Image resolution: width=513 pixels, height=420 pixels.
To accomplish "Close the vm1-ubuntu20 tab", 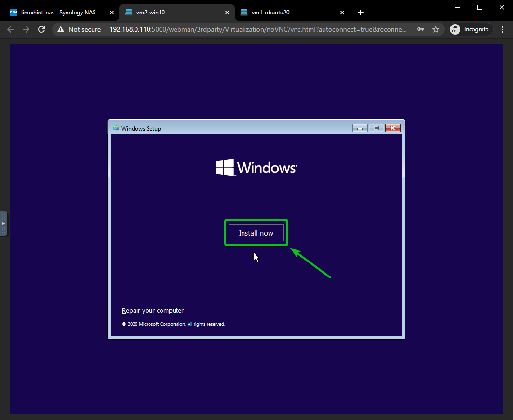I will [x=342, y=13].
